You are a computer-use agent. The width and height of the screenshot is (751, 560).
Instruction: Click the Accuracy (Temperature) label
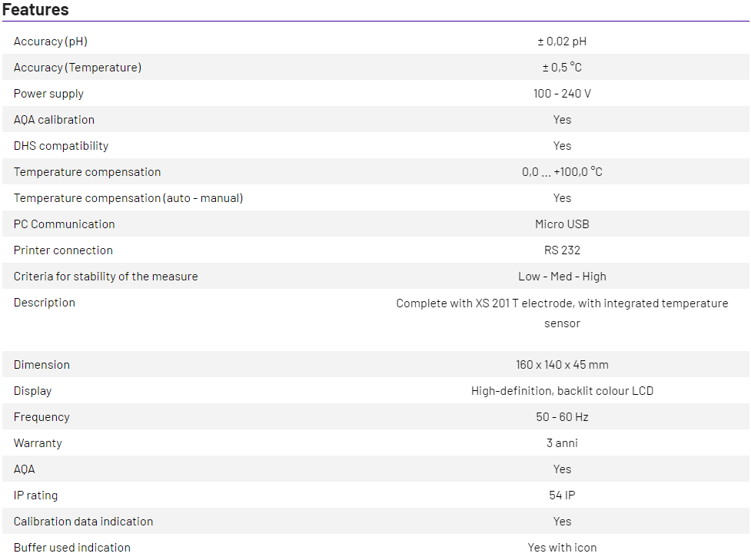[x=78, y=68]
